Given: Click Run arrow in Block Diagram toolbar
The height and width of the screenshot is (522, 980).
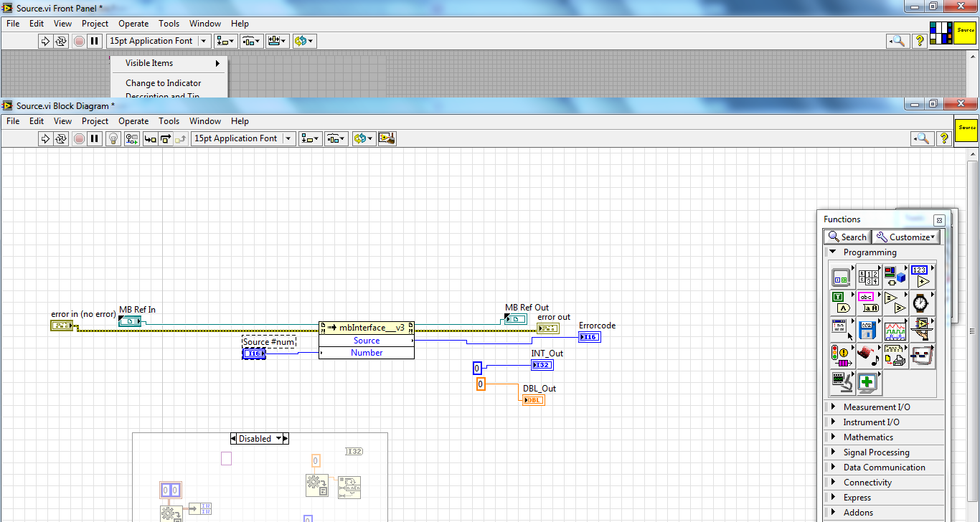Looking at the screenshot, I should pyautogui.click(x=44, y=138).
